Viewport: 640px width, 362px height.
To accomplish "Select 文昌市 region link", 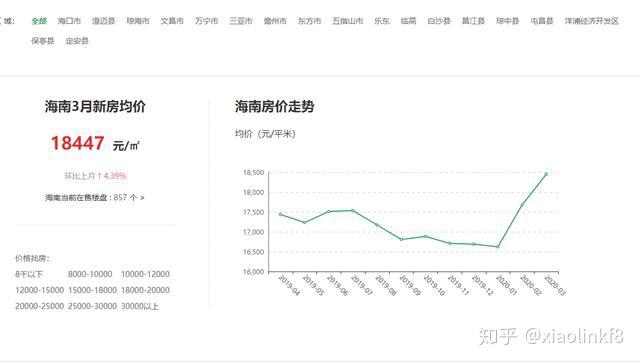I will pos(172,21).
